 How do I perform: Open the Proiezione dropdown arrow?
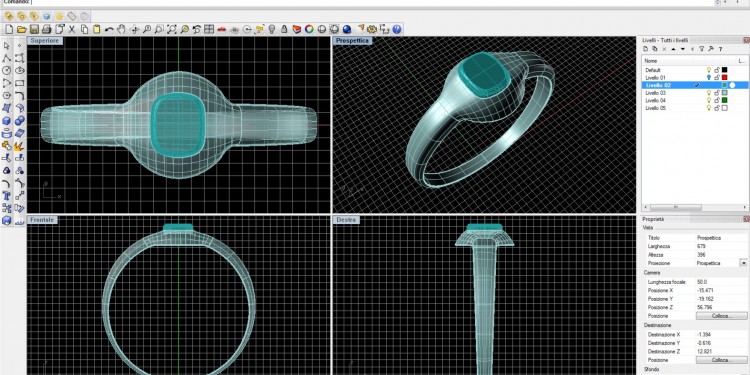(x=743, y=264)
